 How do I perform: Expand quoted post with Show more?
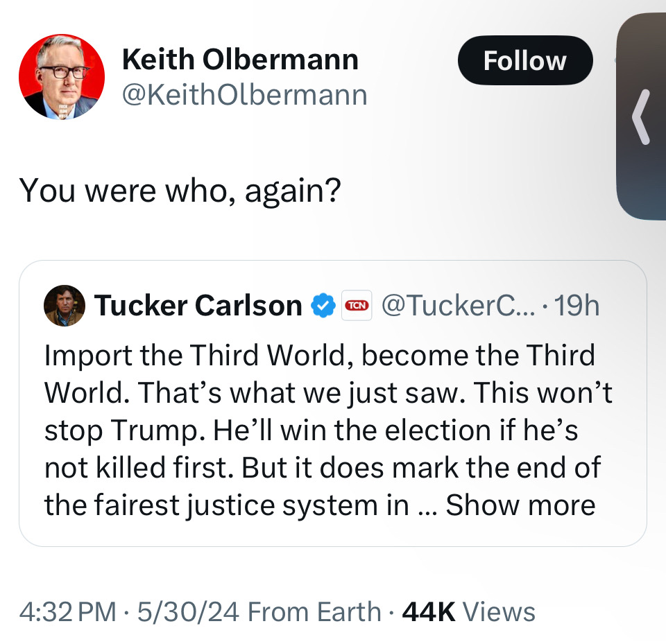tap(520, 505)
